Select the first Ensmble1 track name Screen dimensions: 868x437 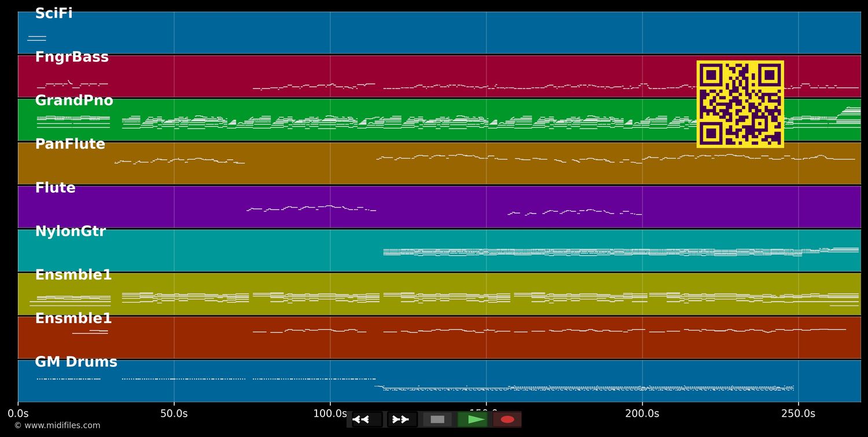point(73,275)
